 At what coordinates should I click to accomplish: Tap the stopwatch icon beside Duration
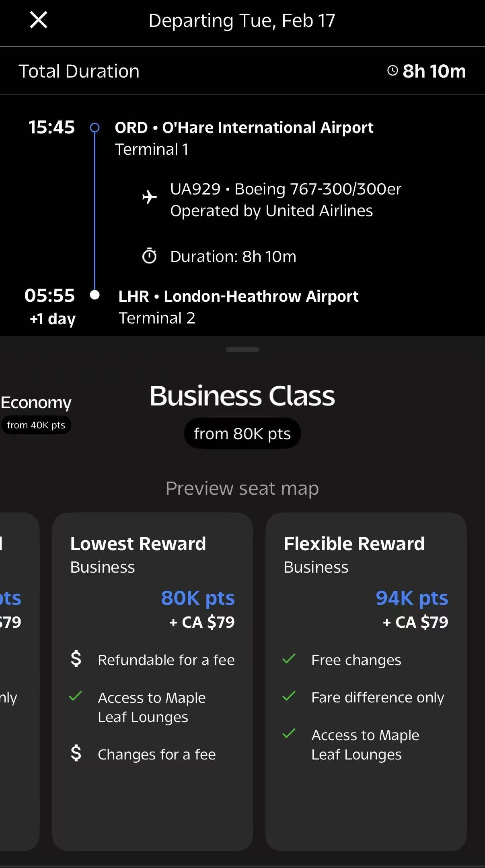(x=150, y=256)
